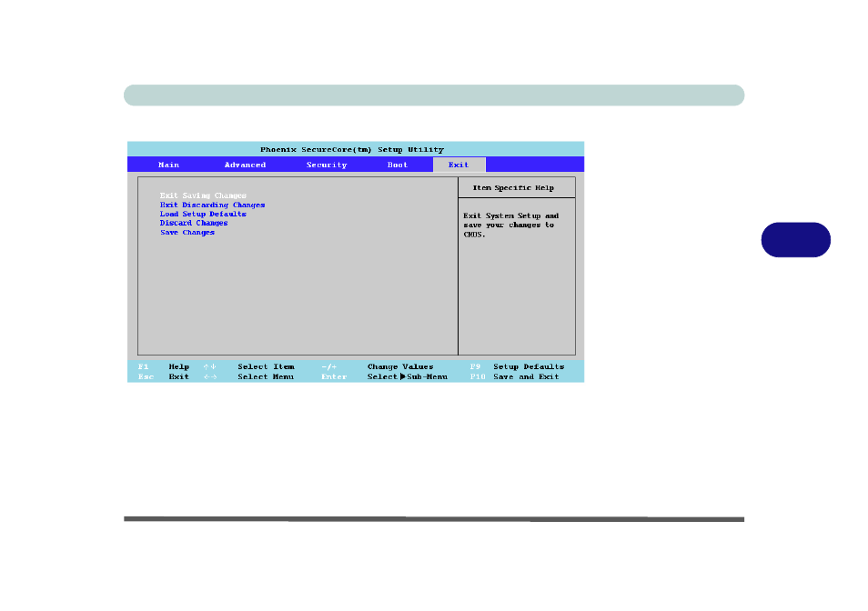Select the Exit tab
This screenshot has height=611, width=868.
click(x=459, y=165)
